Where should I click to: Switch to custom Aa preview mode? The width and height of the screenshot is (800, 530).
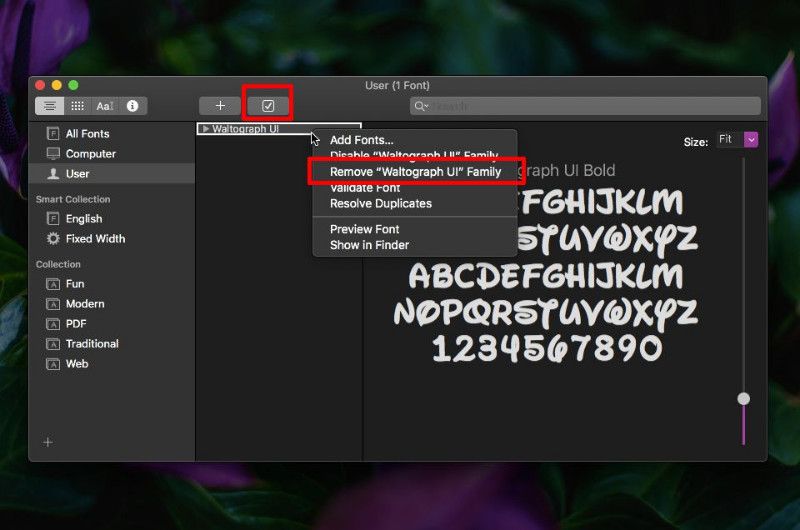click(104, 106)
